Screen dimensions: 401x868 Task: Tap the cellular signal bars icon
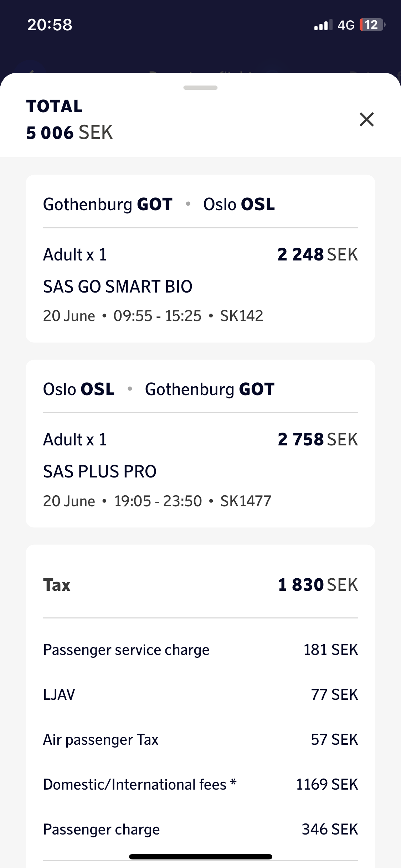323,25
